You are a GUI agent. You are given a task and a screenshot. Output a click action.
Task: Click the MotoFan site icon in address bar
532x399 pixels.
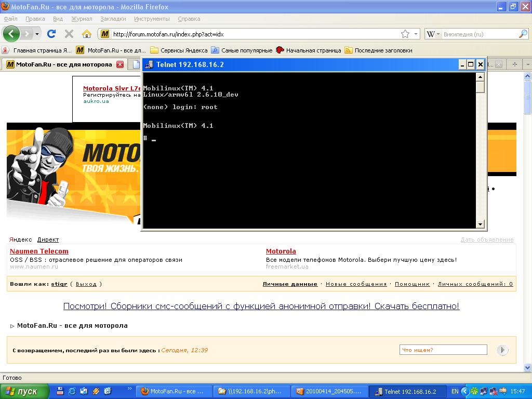105,34
